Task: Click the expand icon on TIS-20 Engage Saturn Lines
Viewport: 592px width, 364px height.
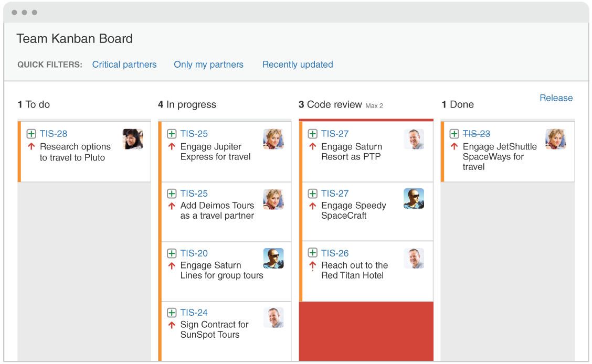Action: click(172, 253)
